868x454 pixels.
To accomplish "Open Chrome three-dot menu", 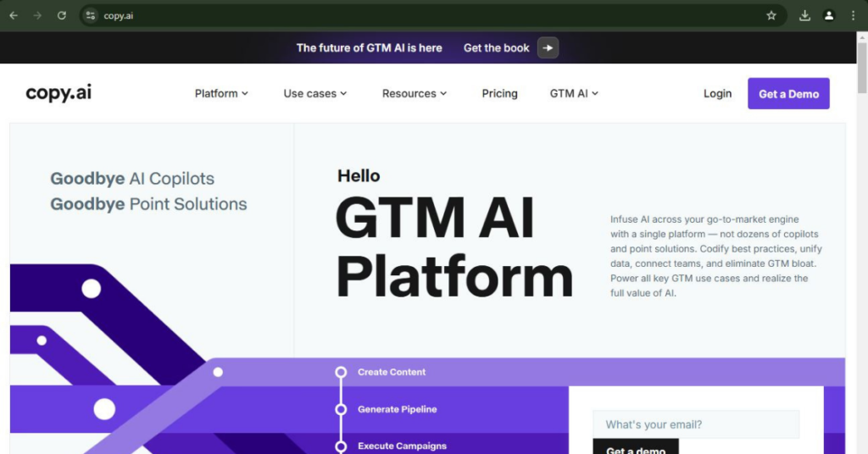I will click(853, 15).
